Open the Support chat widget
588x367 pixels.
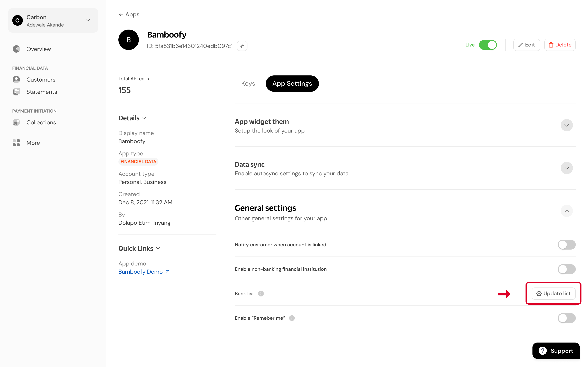coord(556,350)
